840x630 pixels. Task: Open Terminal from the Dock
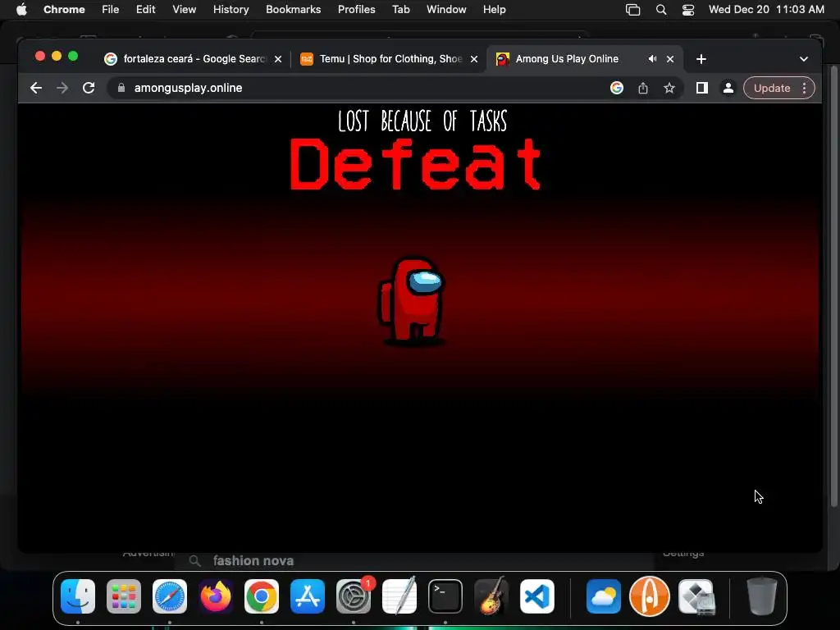pyautogui.click(x=445, y=596)
